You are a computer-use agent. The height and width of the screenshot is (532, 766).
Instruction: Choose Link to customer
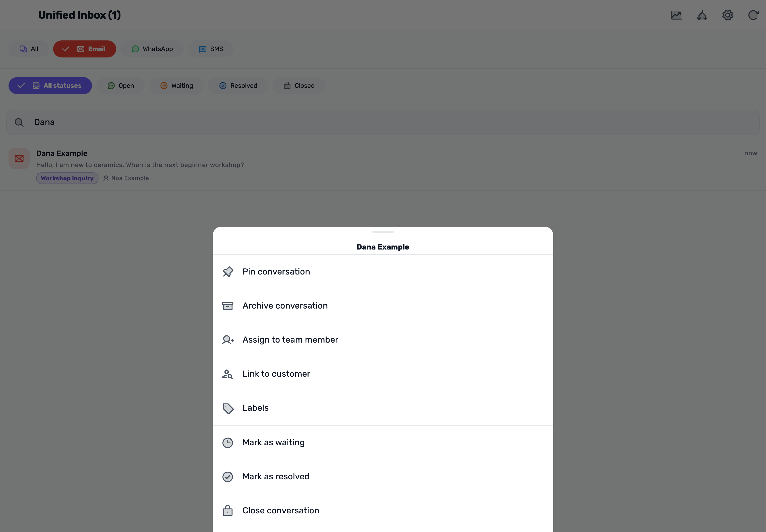383,374
